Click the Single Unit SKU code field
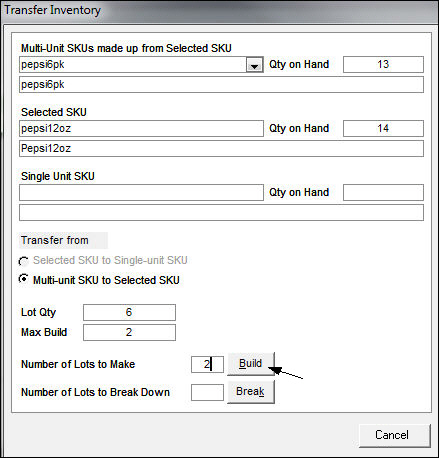The height and width of the screenshot is (458, 439). click(141, 192)
